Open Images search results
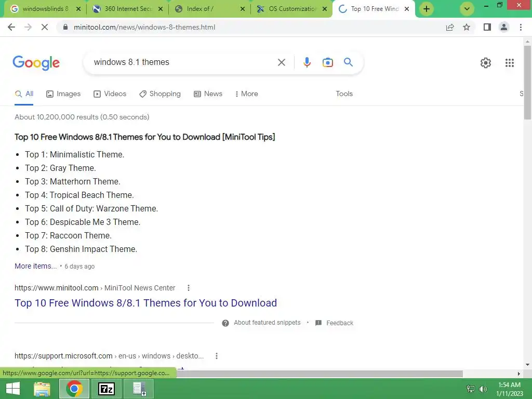532x399 pixels. coord(63,94)
